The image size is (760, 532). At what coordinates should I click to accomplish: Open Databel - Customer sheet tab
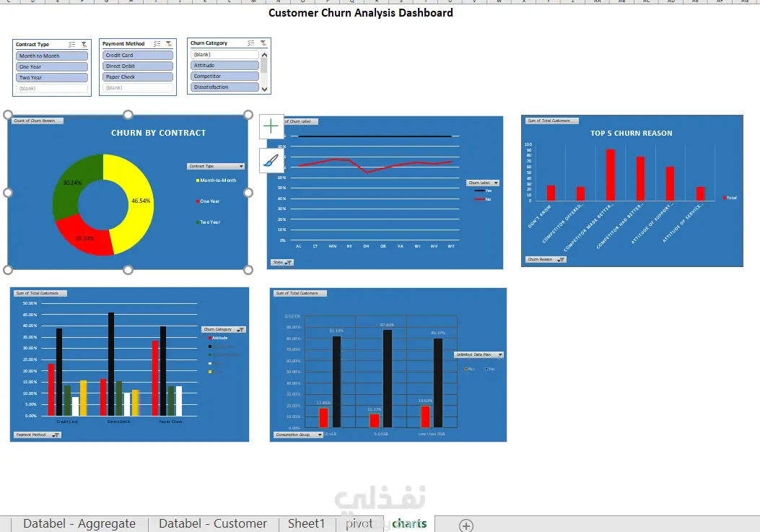(x=213, y=524)
